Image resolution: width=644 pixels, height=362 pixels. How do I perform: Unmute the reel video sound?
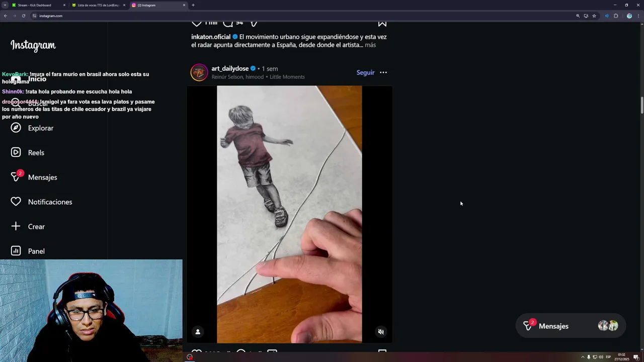[381, 332]
